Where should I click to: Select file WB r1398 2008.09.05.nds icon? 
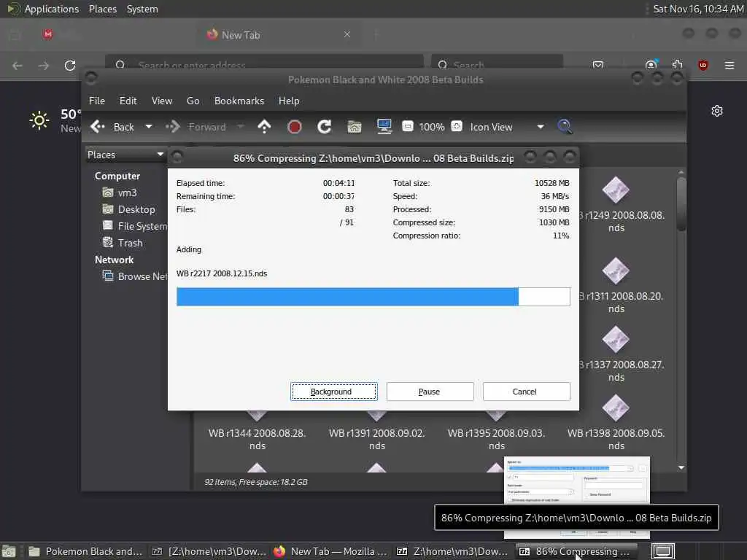pyautogui.click(x=616, y=408)
